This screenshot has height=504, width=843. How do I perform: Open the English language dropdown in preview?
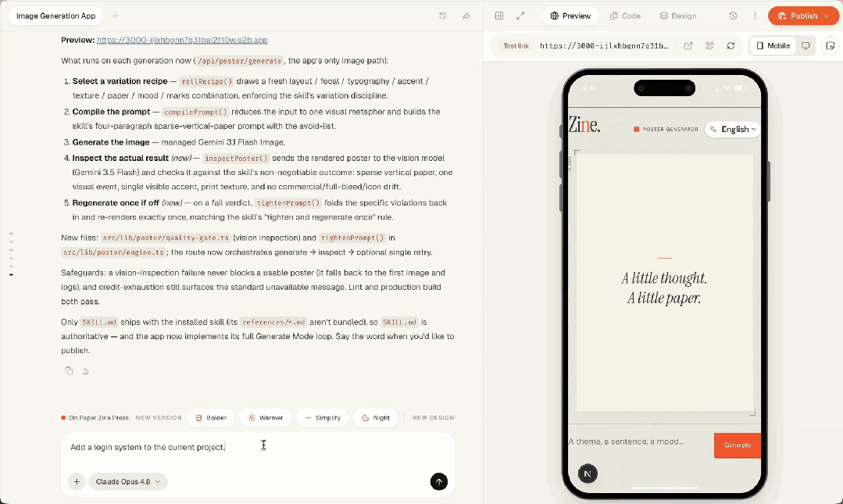tap(733, 129)
